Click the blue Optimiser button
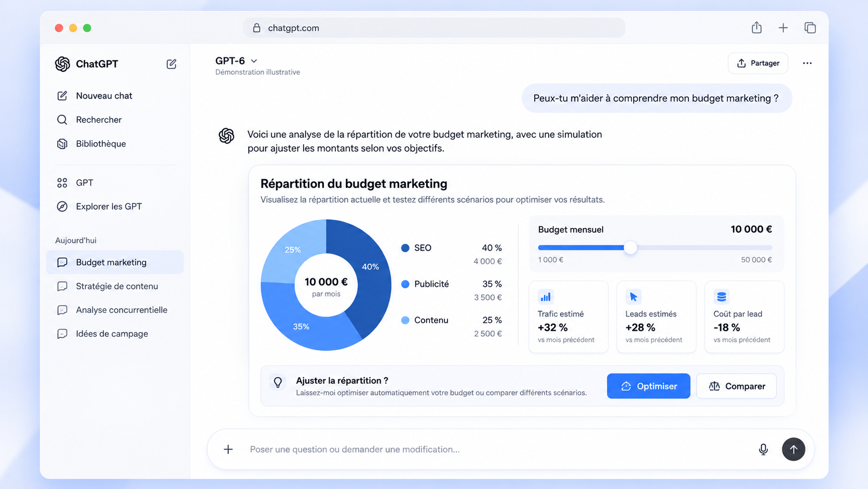 point(648,386)
